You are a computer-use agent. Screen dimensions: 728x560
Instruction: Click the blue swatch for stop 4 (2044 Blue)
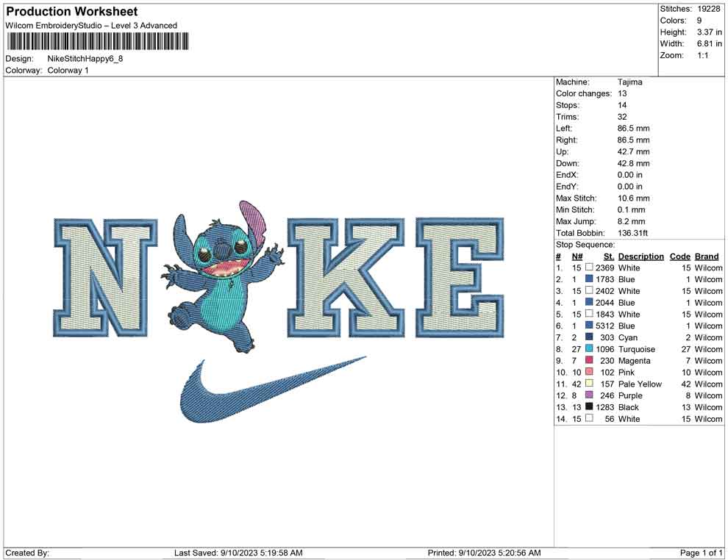click(589, 302)
